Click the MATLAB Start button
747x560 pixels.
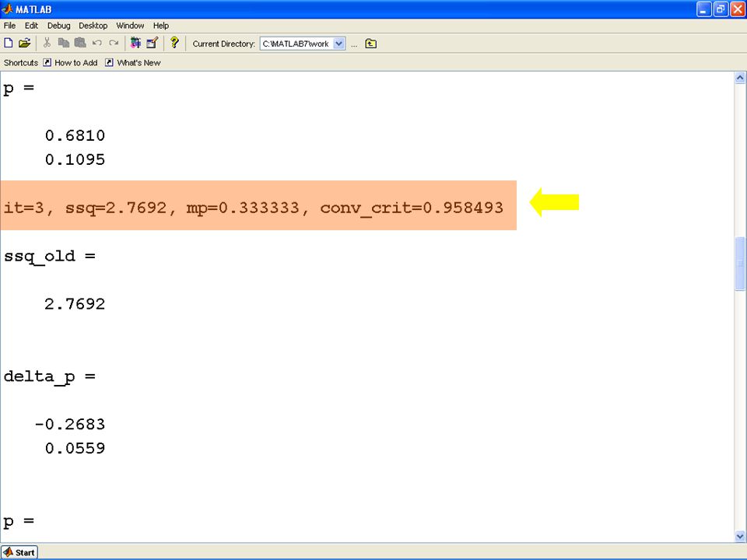coord(19,552)
